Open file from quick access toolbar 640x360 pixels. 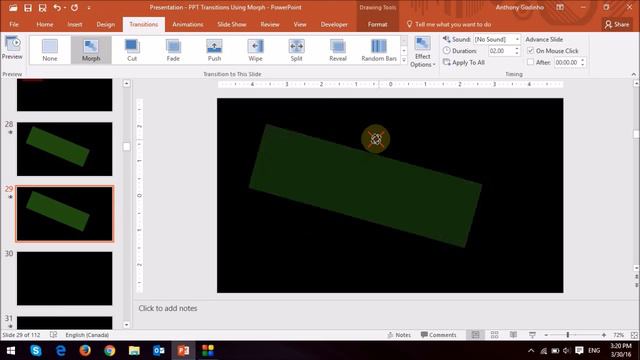[x=13, y=8]
